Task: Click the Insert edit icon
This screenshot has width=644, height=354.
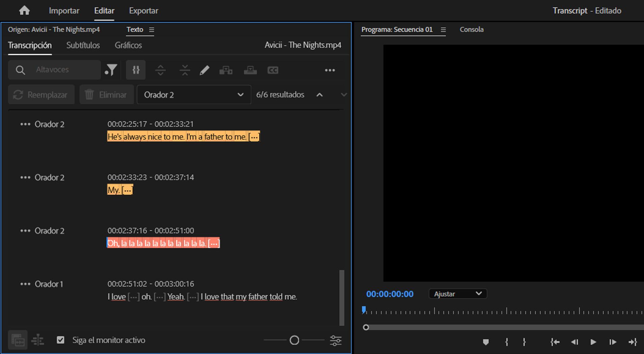Action: tap(226, 70)
